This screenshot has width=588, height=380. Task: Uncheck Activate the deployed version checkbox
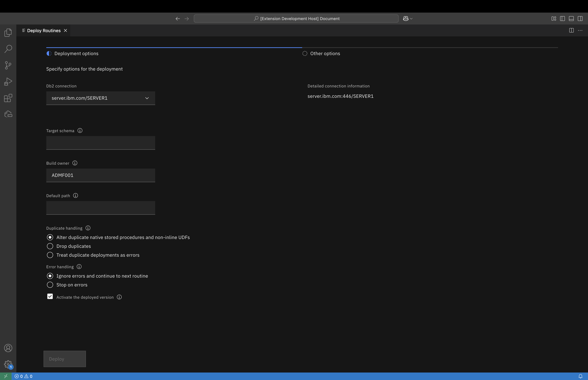click(50, 296)
